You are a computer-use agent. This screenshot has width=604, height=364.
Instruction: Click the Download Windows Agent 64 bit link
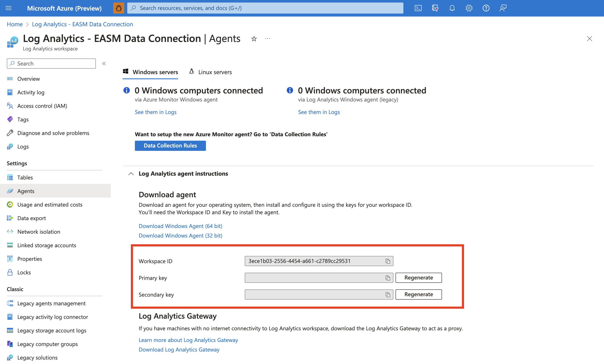click(180, 225)
